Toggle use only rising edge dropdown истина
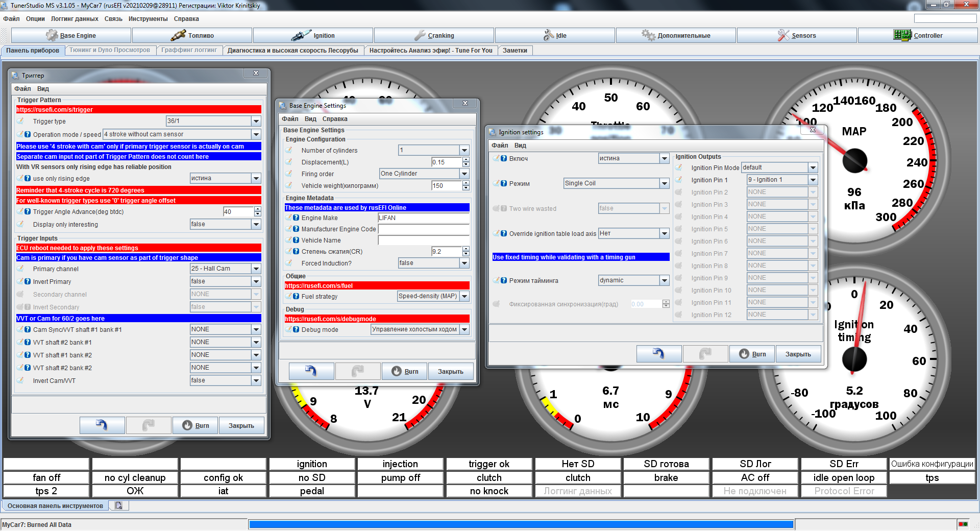This screenshot has height=531, width=980. tap(226, 178)
